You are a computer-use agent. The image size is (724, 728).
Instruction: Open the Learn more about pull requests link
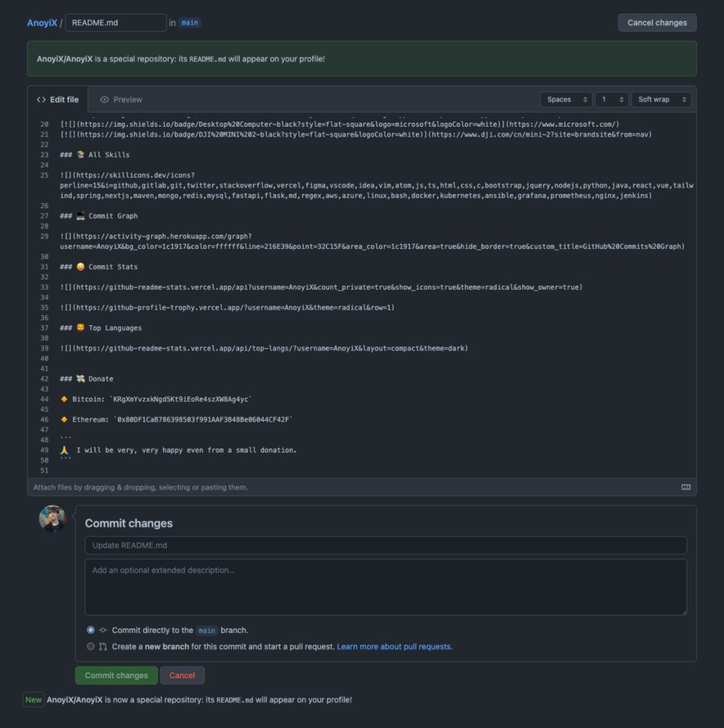pos(394,646)
